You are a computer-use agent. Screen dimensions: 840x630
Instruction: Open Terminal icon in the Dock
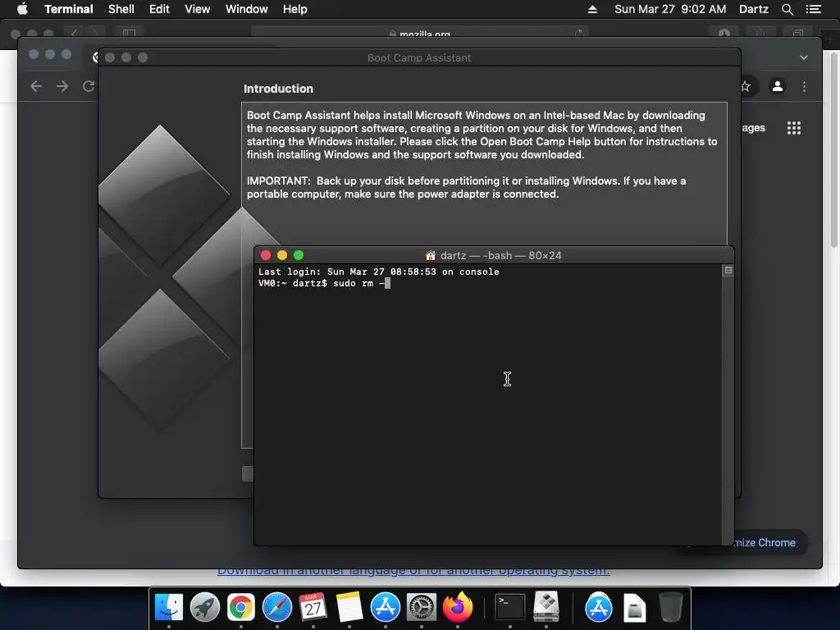point(509,608)
